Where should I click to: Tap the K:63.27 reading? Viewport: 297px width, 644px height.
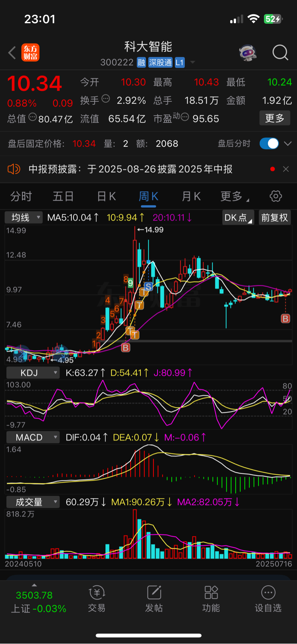85,373
